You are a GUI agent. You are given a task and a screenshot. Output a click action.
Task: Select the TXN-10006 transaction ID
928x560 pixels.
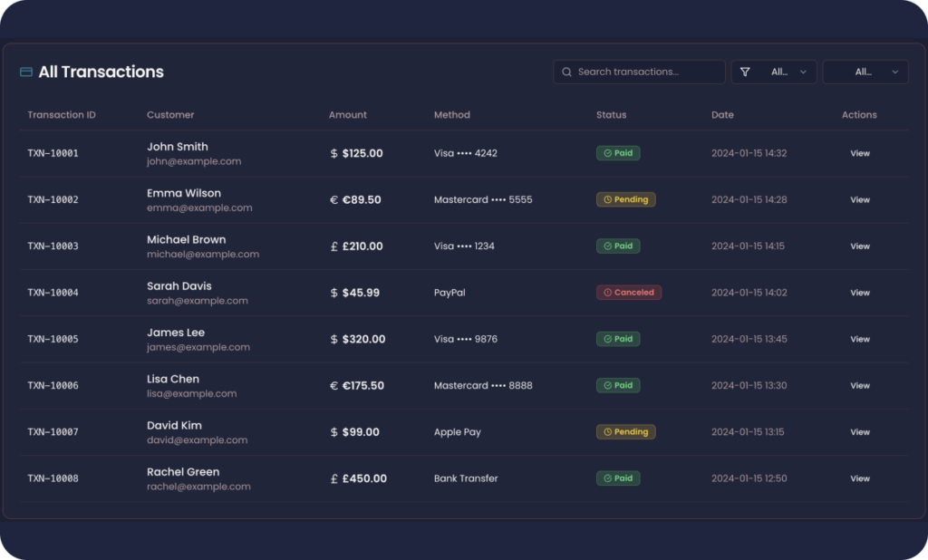(53, 385)
